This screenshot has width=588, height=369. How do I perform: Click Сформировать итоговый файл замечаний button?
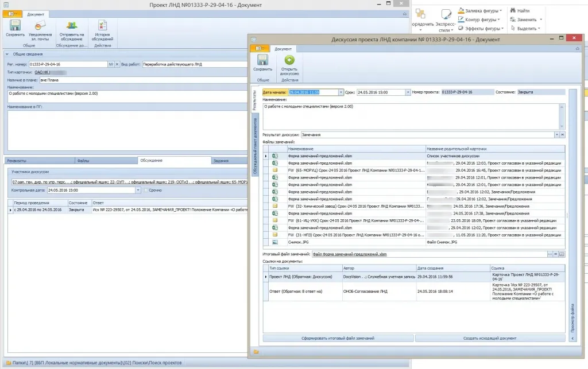click(338, 339)
